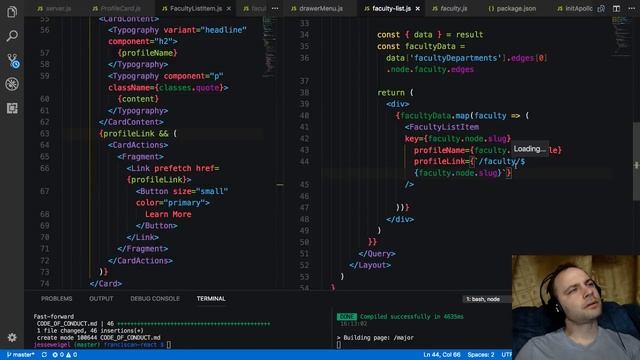The width and height of the screenshot is (640, 360).
Task: Open the DEBUG CONSOLE panel tab
Action: (x=155, y=299)
